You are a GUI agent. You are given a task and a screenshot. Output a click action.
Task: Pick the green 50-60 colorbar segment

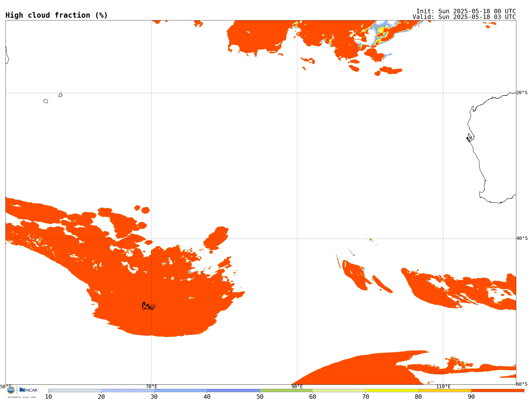[x=286, y=391]
